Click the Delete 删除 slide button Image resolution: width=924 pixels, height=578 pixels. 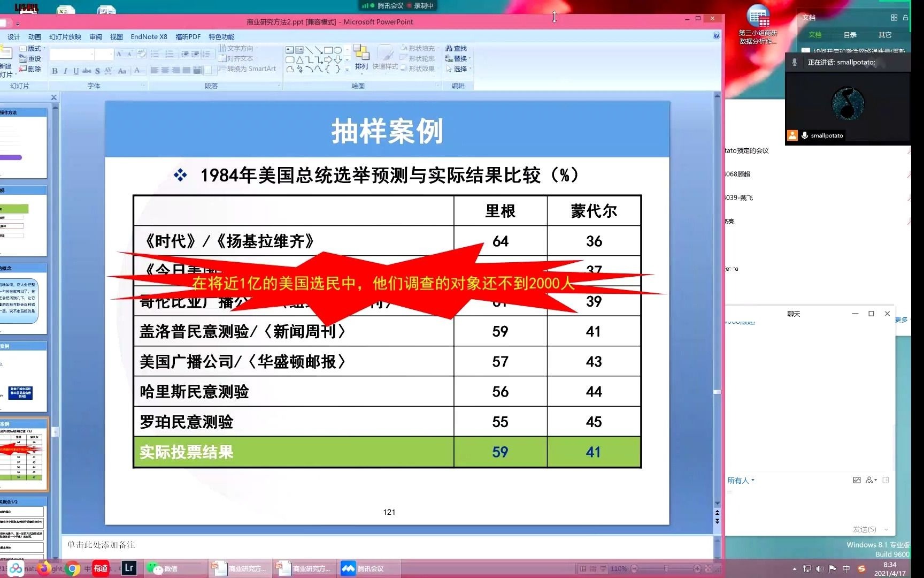point(30,69)
